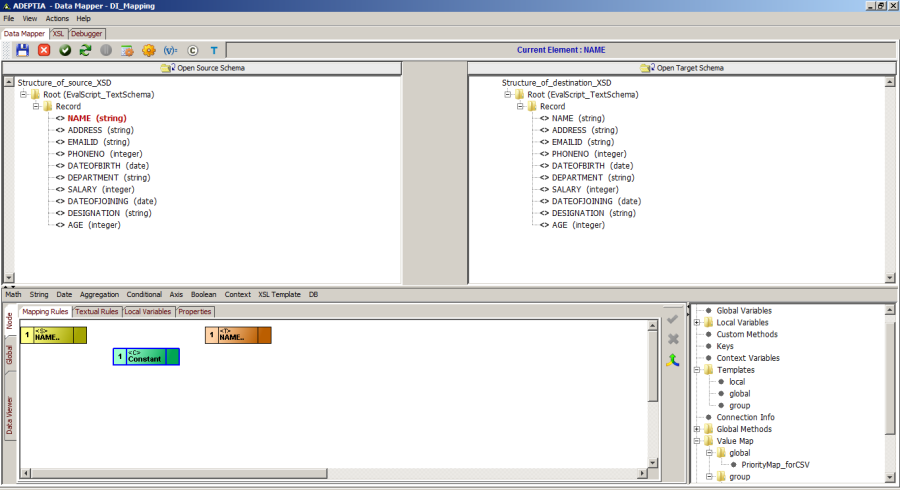The width and height of the screenshot is (900, 490).
Task: Click the orange gear settings icon
Action: [149, 50]
